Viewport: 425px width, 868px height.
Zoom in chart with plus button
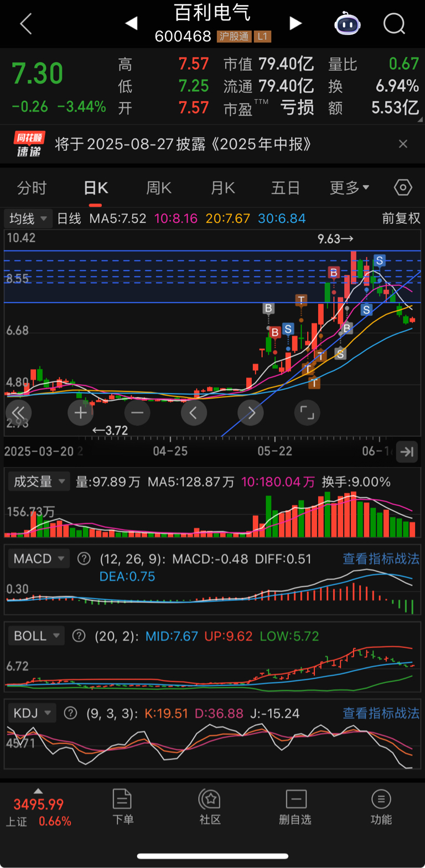click(81, 412)
